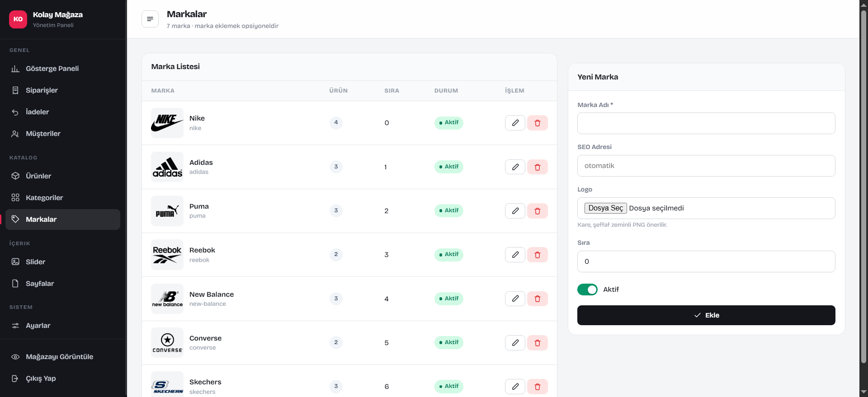
Task: Open Ürünler in the sidebar
Action: [63, 176]
